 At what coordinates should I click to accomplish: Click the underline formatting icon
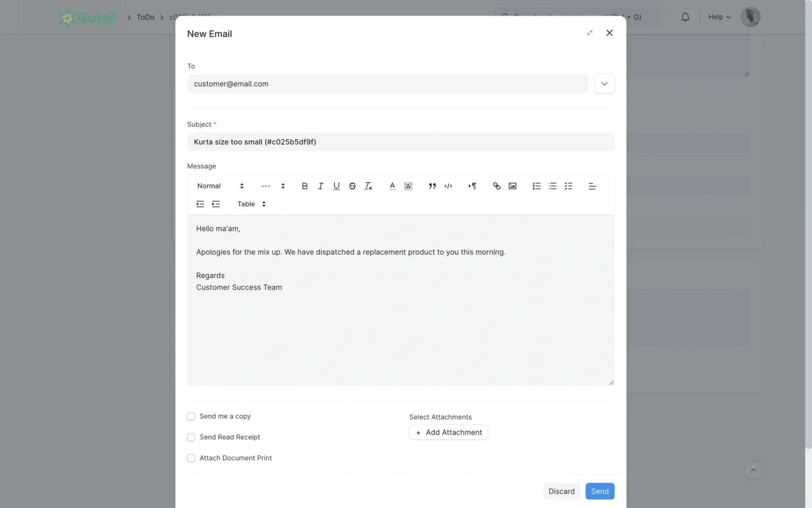(336, 186)
